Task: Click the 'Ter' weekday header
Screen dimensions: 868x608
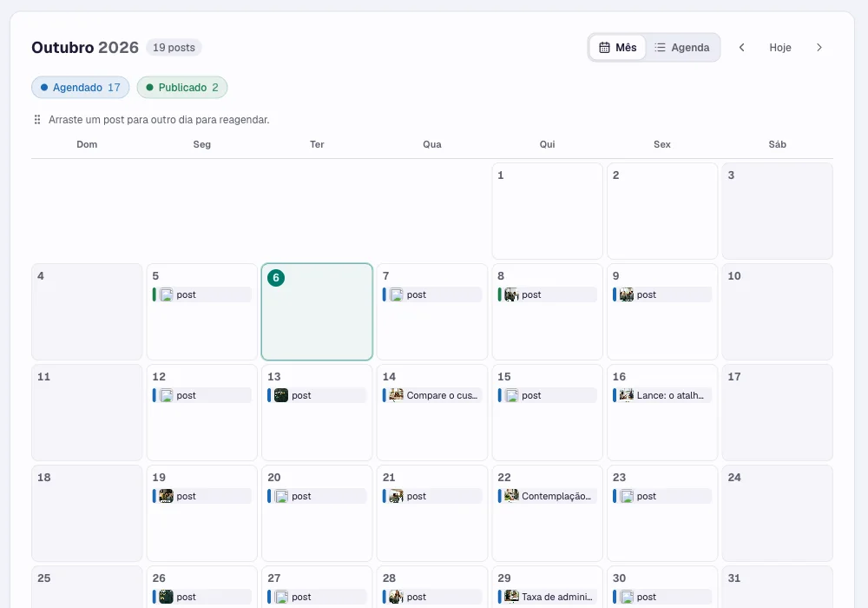Action: click(x=317, y=144)
